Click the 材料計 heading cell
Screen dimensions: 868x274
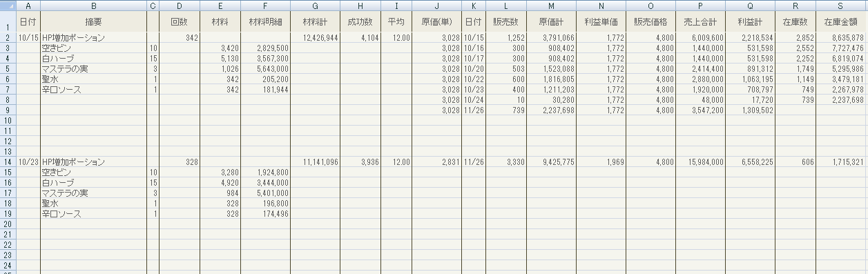point(315,21)
